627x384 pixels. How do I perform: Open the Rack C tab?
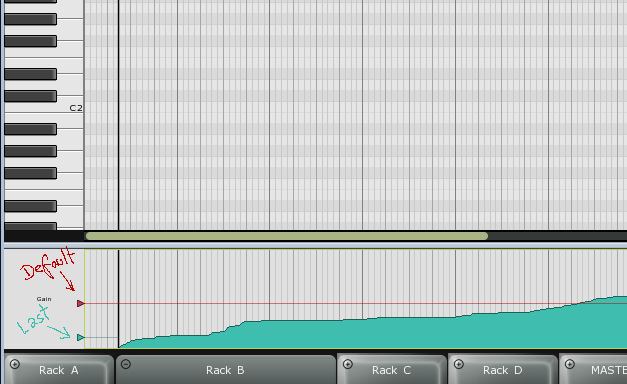point(391,370)
